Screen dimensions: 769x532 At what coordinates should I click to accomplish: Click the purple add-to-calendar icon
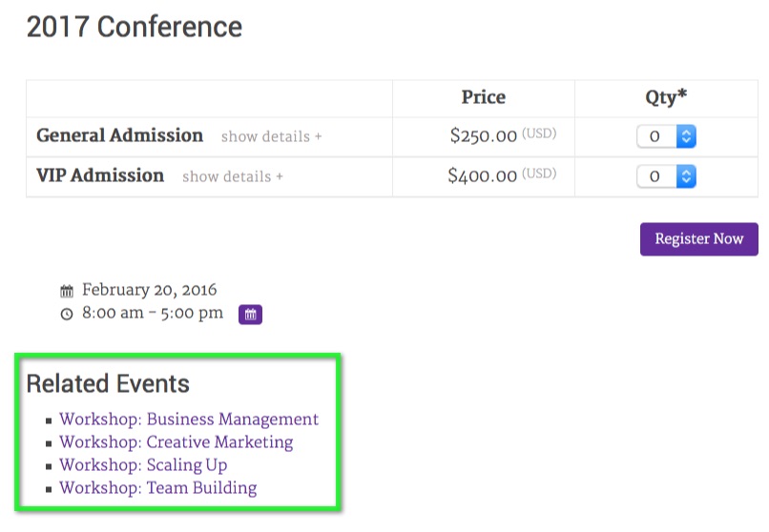[250, 314]
